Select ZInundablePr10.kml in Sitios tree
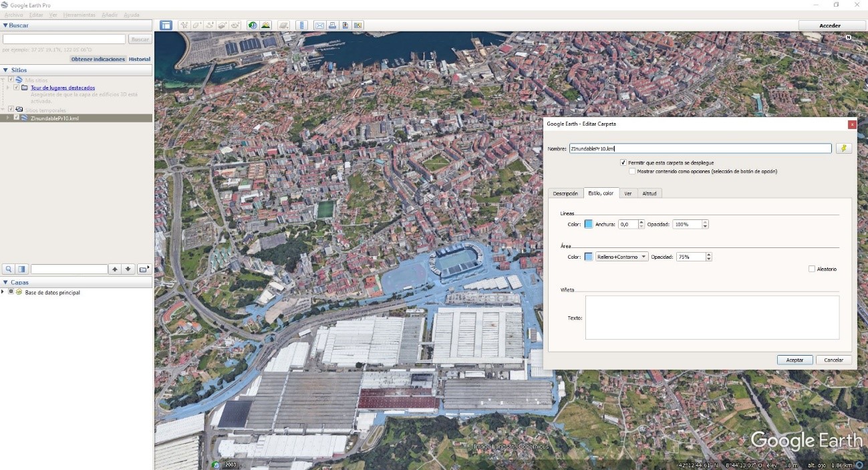 coord(55,118)
